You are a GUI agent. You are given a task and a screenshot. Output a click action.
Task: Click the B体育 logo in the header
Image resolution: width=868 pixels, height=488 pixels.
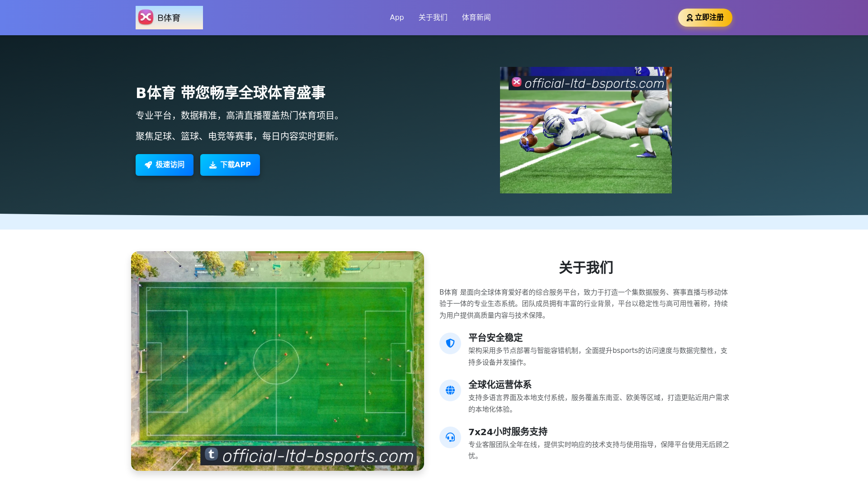point(169,18)
